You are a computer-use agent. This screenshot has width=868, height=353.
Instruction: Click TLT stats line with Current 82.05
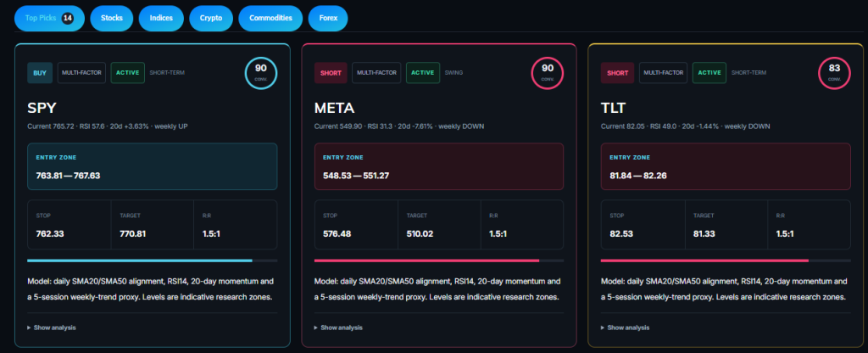[x=685, y=126]
